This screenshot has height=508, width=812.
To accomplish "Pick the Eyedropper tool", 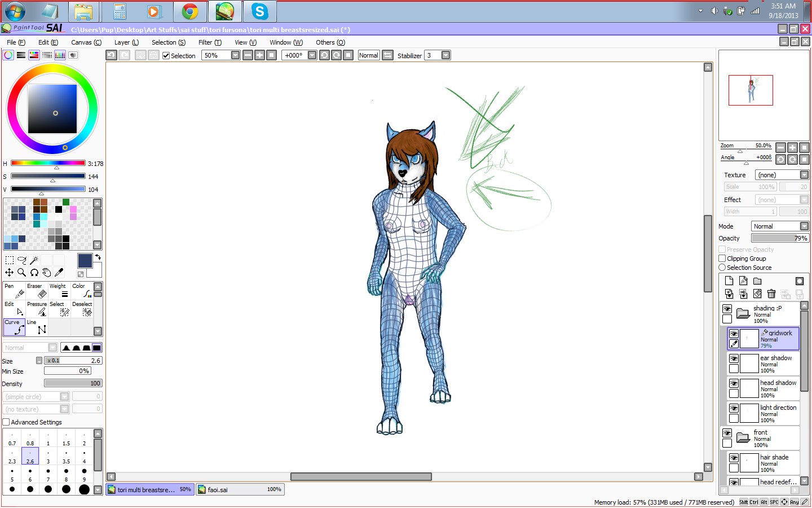I will [59, 273].
